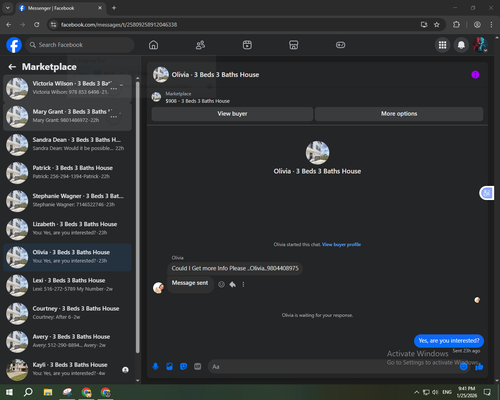This screenshot has height=400, width=500.
Task: Click the 'Yes, are you interested?' message bubble
Action: tap(449, 341)
